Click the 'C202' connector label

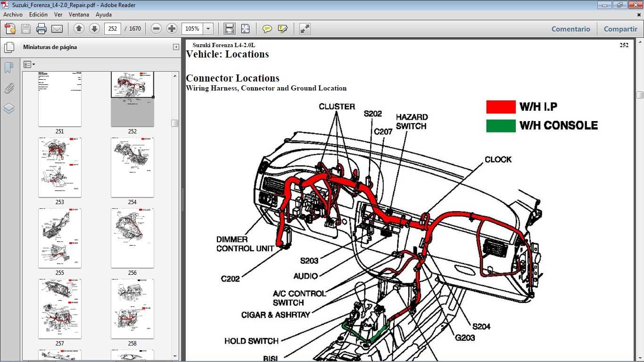tap(231, 279)
